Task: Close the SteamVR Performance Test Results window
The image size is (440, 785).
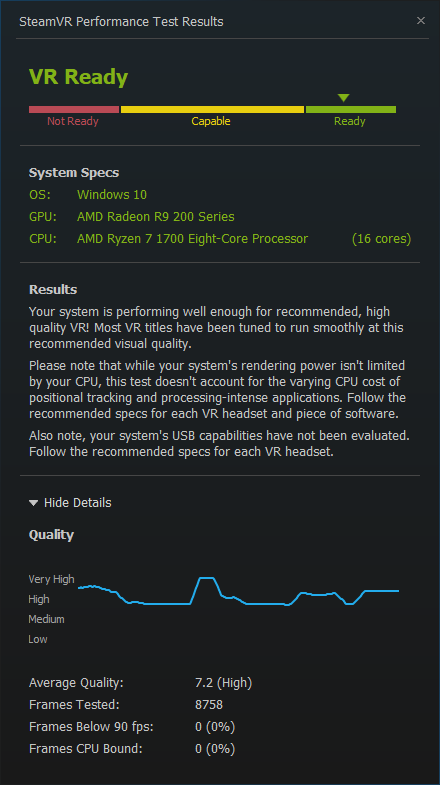Action: [420, 21]
